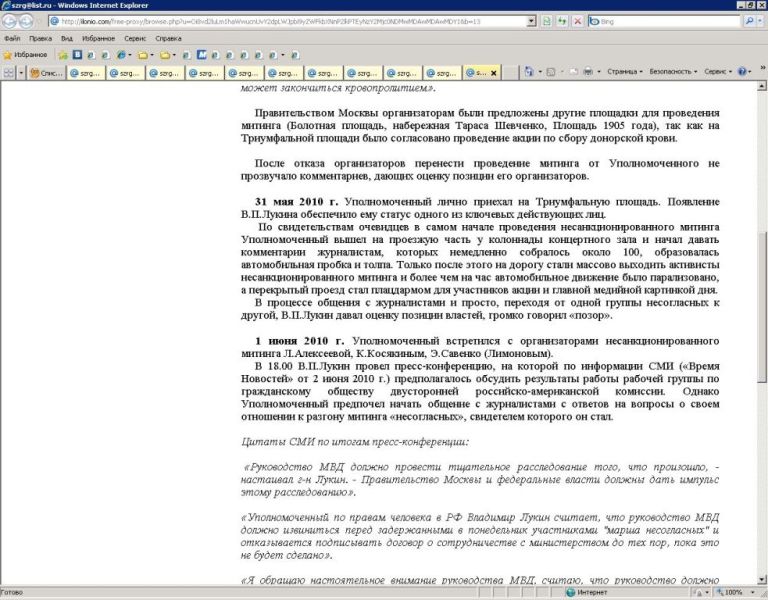Click scrollbar down arrow
The height and width of the screenshot is (600, 768).
tap(762, 580)
